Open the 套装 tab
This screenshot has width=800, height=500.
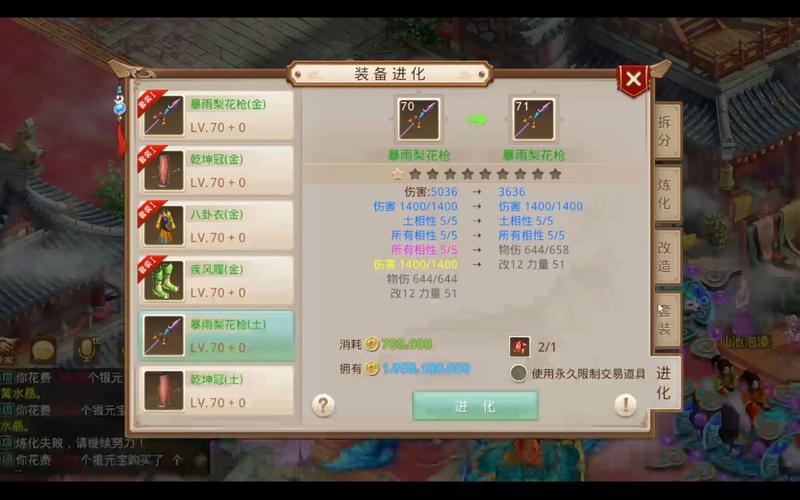click(x=666, y=320)
